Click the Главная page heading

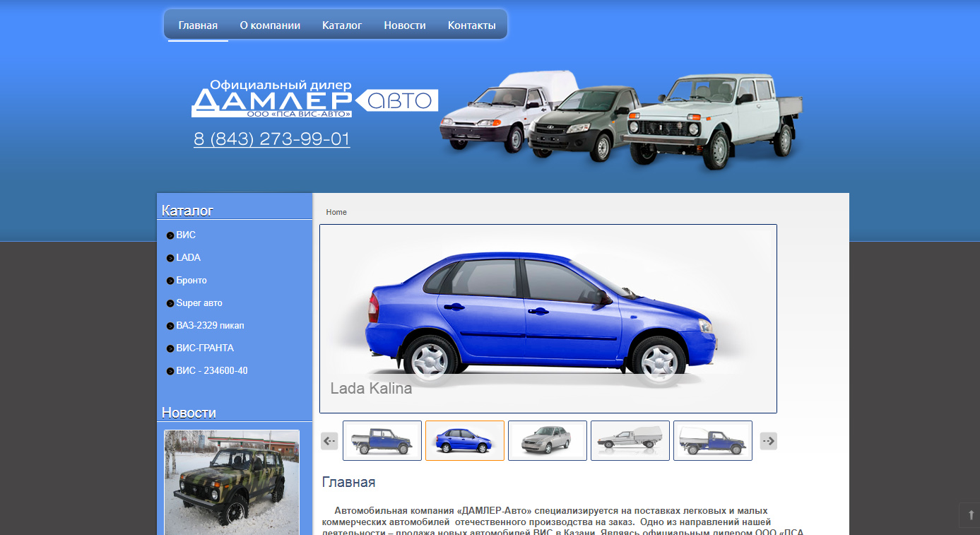348,482
